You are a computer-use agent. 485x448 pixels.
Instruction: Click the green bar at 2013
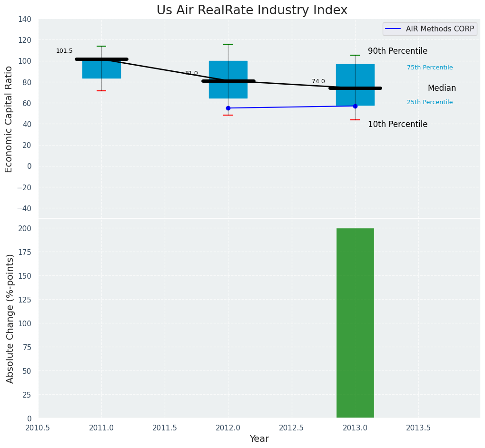point(355,323)
